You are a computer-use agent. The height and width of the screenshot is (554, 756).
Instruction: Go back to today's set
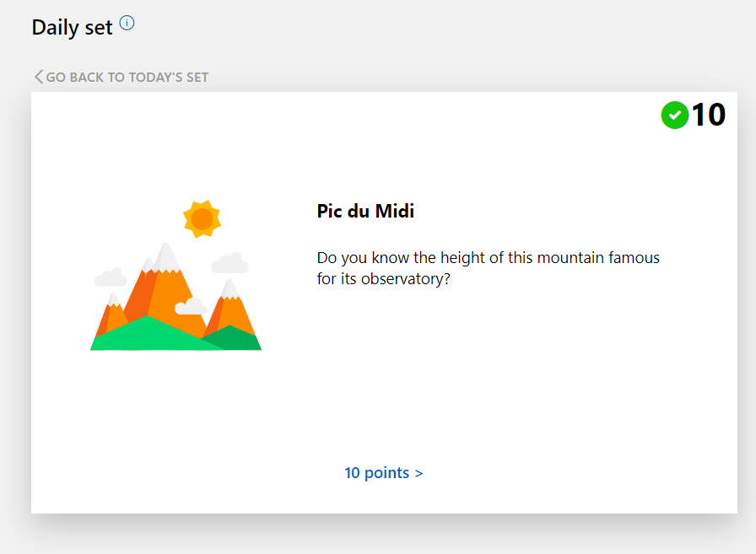pyautogui.click(x=121, y=77)
